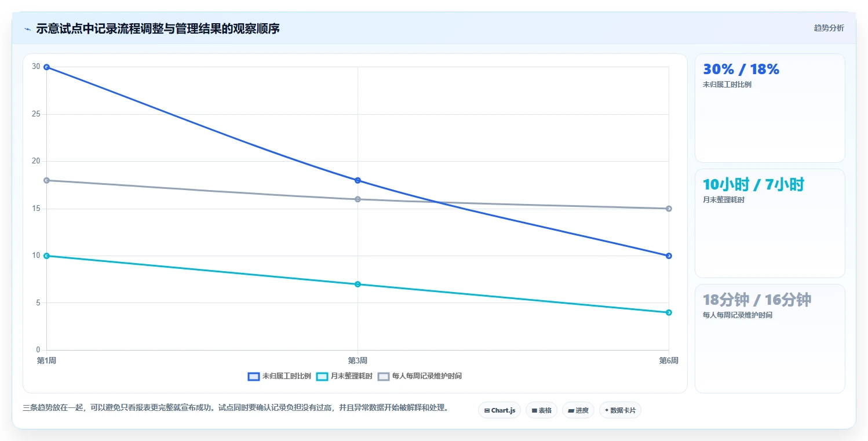Click the chart title 示意试点中记录流程调整与管理结果的观察顺序
This screenshot has height=441, width=868.
pyautogui.click(x=158, y=28)
